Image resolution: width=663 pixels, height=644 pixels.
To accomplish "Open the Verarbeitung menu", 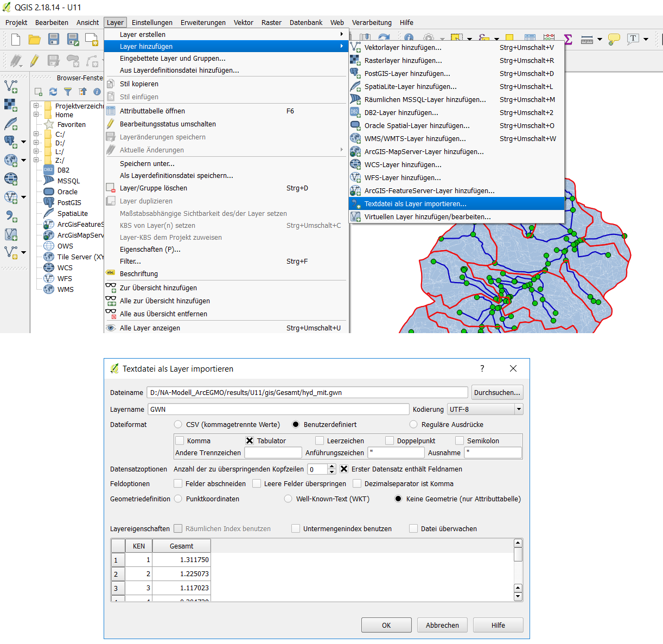I will pos(371,22).
